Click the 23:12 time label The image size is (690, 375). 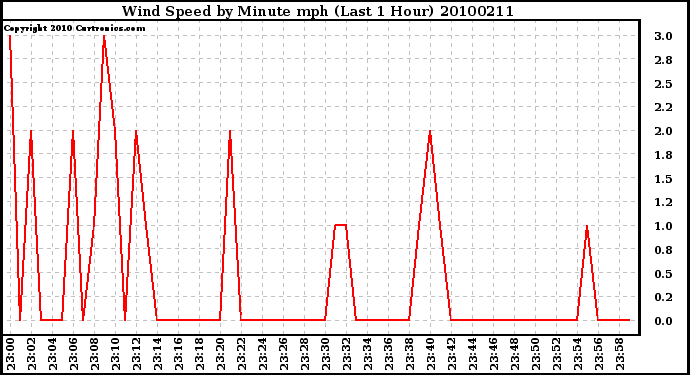click(x=136, y=354)
